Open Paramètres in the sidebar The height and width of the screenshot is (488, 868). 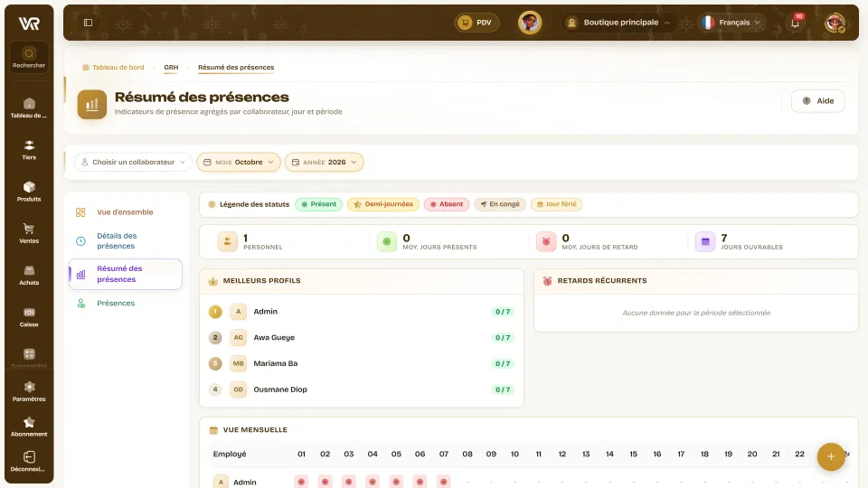(29, 391)
